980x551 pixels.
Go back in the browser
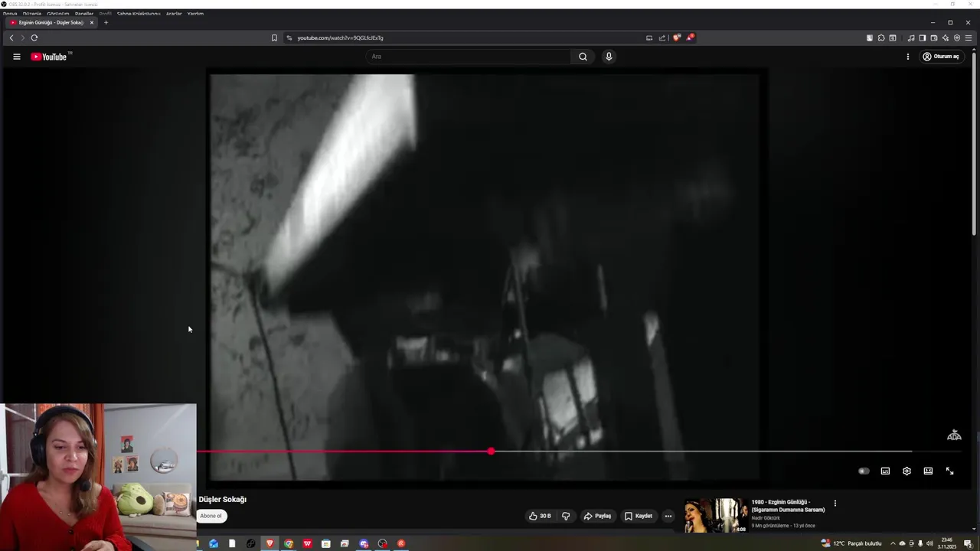pos(11,37)
